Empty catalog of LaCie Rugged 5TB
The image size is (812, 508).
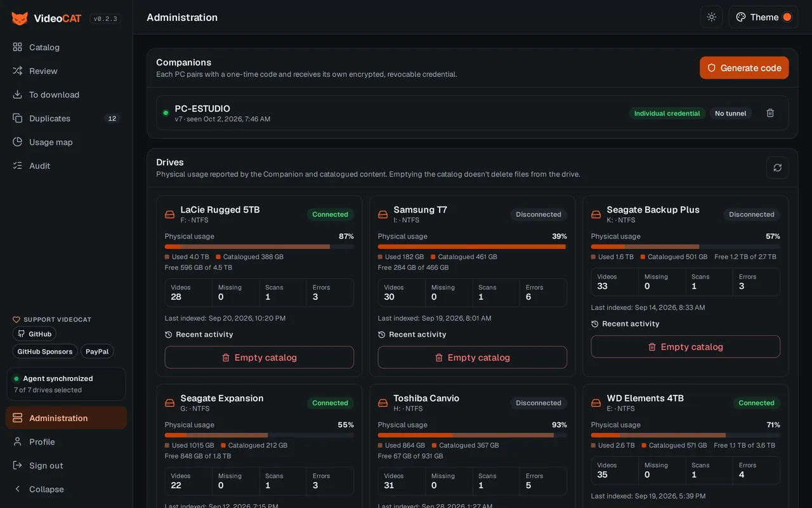coord(259,358)
